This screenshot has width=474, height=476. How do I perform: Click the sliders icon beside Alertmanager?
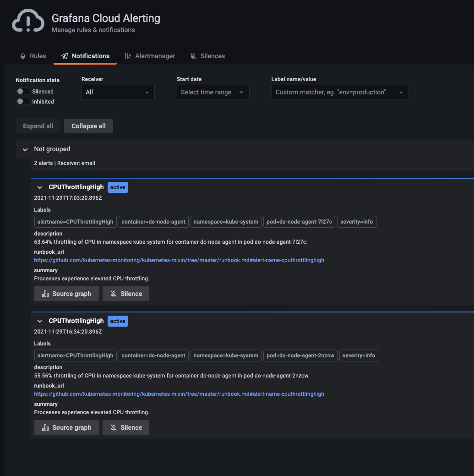(128, 56)
